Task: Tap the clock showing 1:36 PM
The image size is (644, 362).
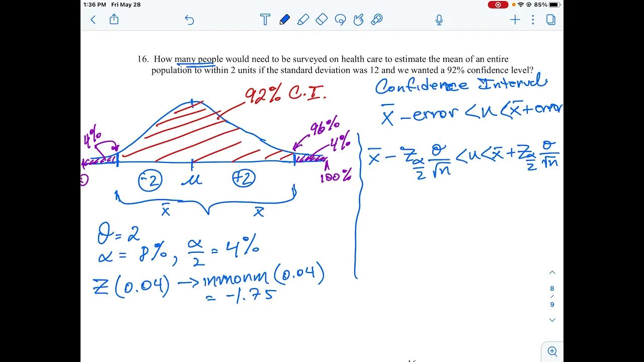Action: pos(95,5)
